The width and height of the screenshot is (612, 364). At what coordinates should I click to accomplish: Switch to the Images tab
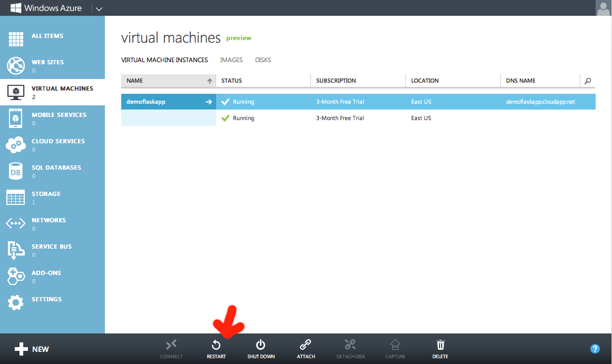[x=231, y=60]
